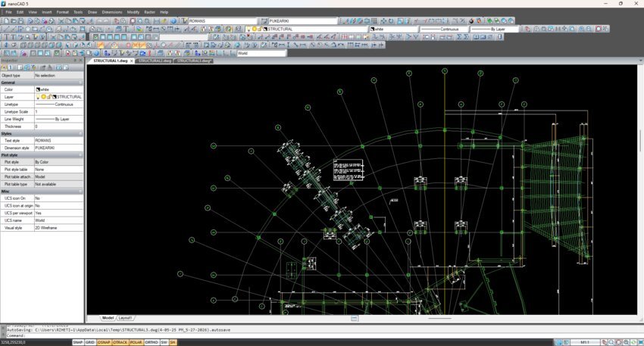The width and height of the screenshot is (644, 346).
Task: Collapse the Misc section in Inspector
Action: (x=80, y=191)
